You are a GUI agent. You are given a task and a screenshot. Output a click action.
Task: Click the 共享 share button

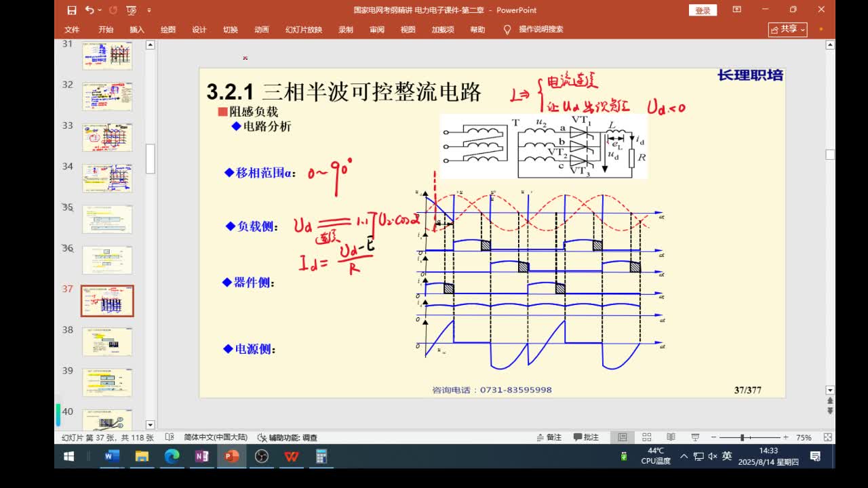click(x=788, y=29)
